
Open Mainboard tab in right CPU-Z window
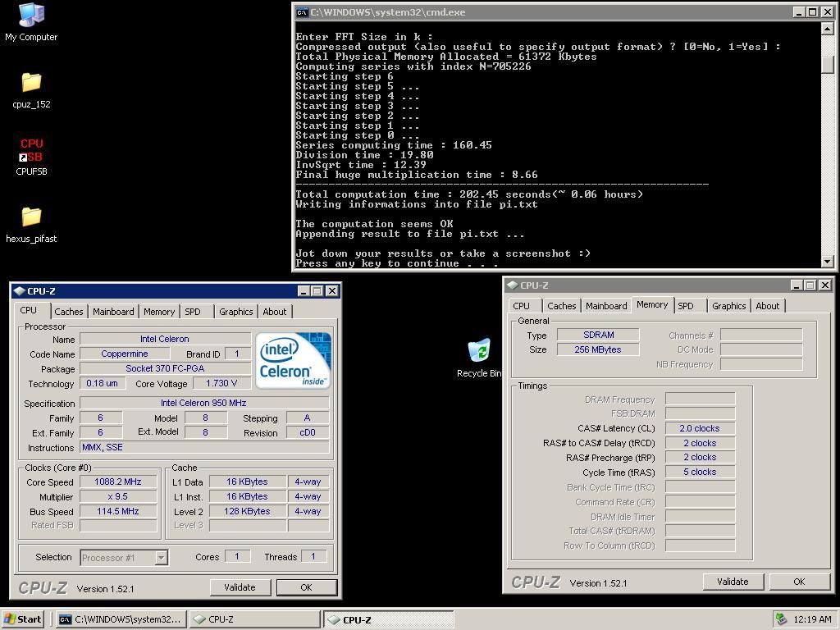[606, 306]
